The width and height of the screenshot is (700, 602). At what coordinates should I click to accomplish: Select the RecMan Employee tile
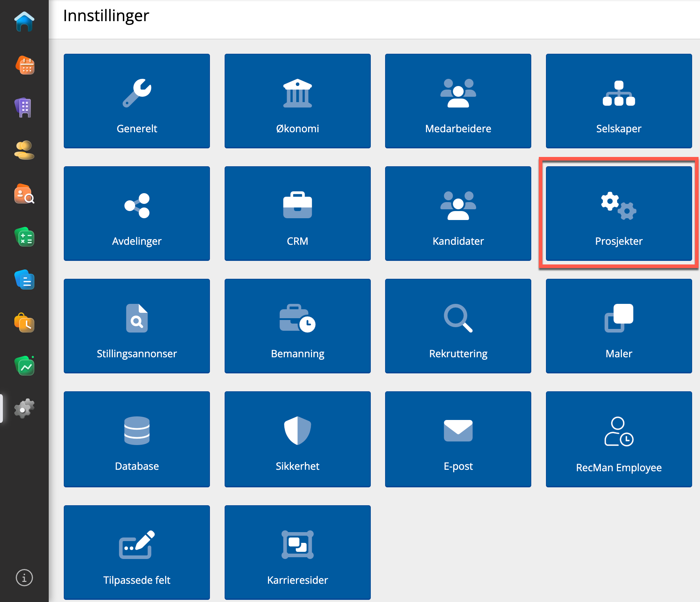tap(619, 439)
